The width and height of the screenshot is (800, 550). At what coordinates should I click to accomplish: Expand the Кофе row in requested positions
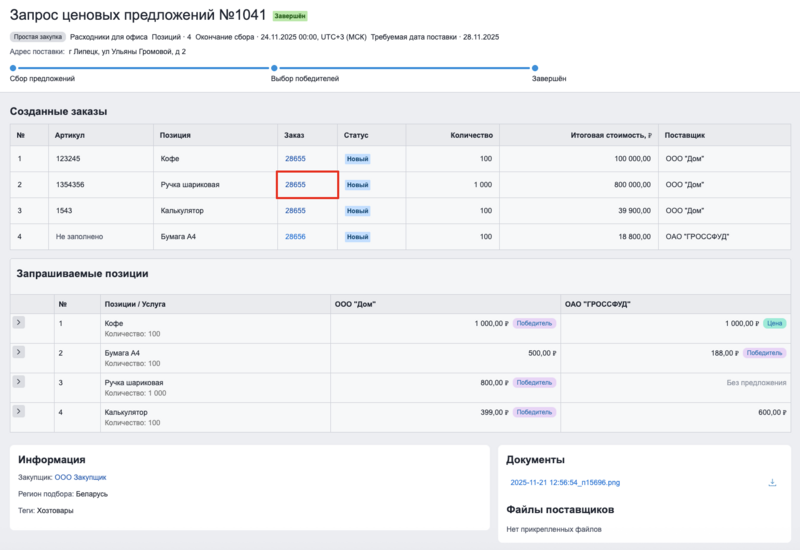[x=18, y=323]
